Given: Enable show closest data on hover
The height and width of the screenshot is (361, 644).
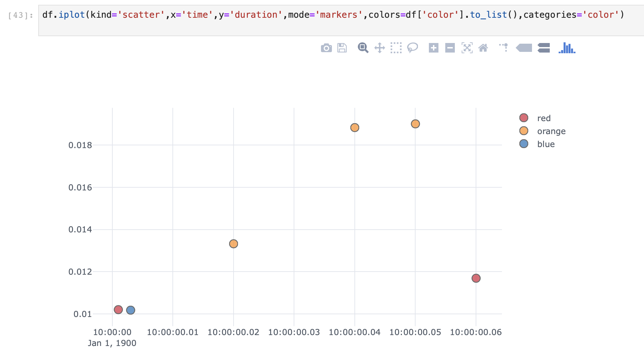Looking at the screenshot, I should (524, 48).
